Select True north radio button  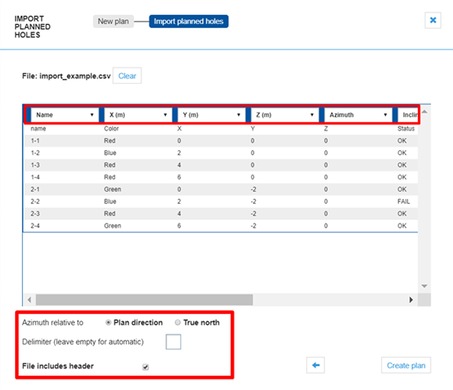178,322
